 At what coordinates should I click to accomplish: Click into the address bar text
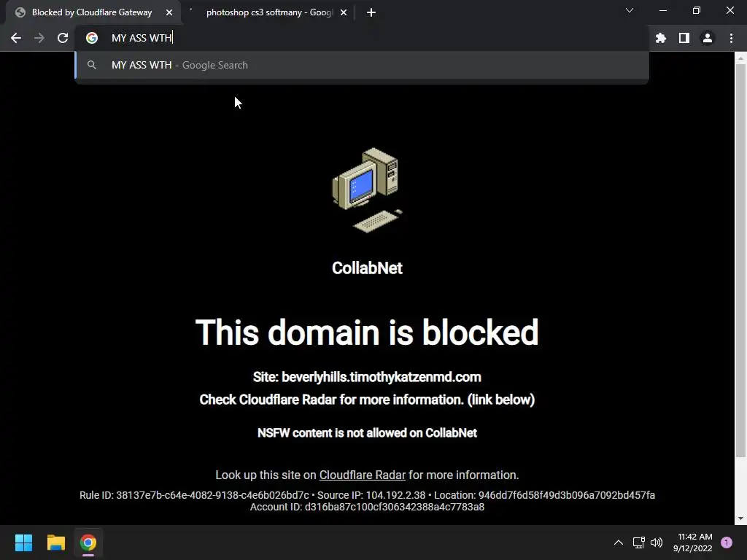[142, 38]
